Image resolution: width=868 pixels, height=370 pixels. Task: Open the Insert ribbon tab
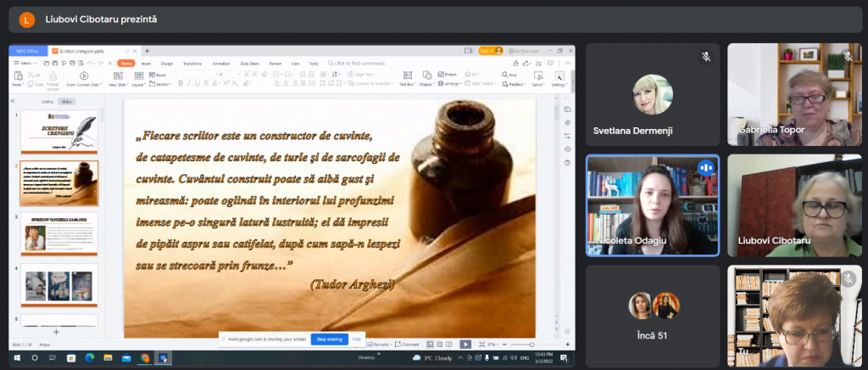(x=146, y=63)
